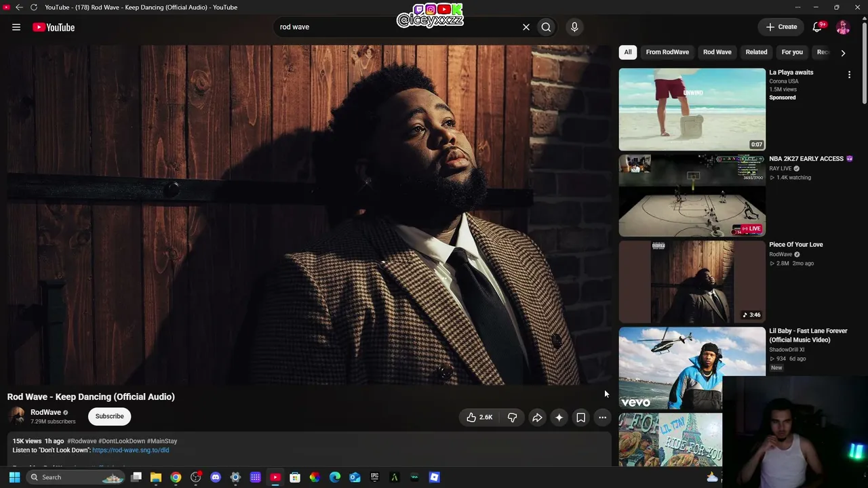The height and width of the screenshot is (488, 868).
Task: Reload the page with the refresh icon
Action: [x=34, y=7]
